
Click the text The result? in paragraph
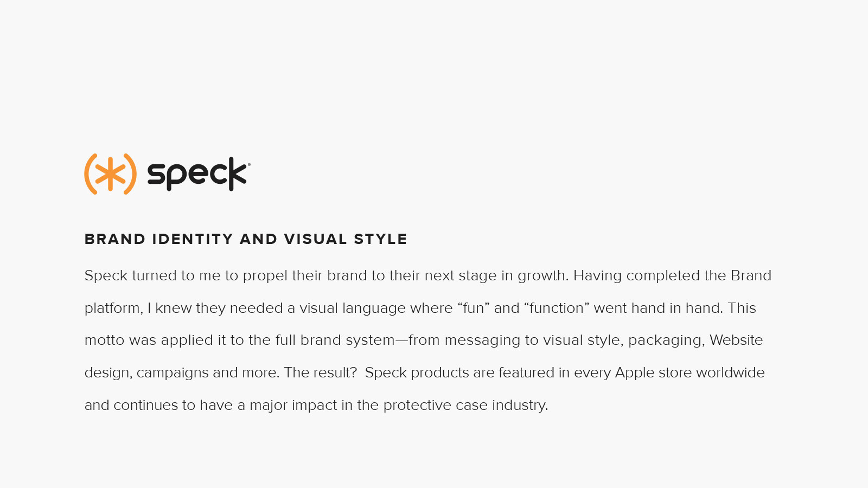(321, 373)
